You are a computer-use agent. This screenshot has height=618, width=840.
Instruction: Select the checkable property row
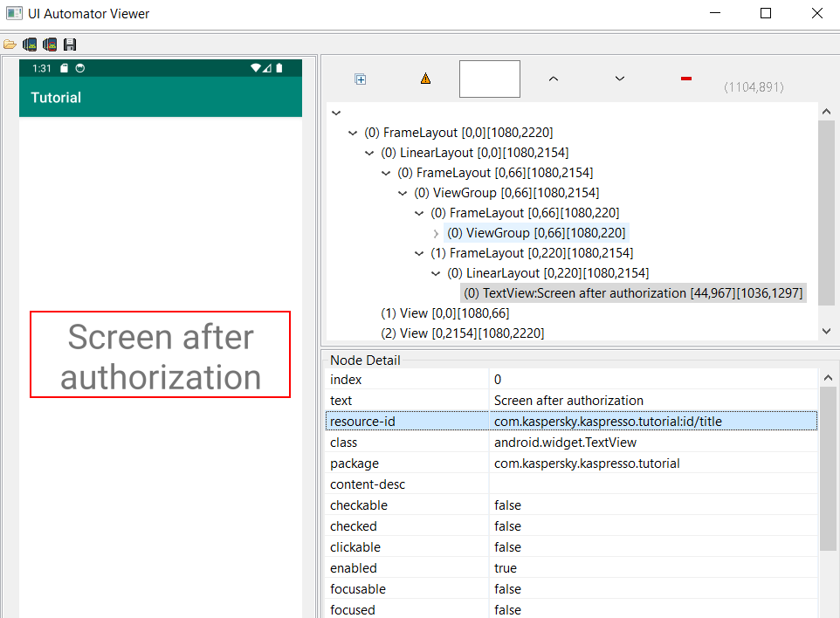coord(571,505)
